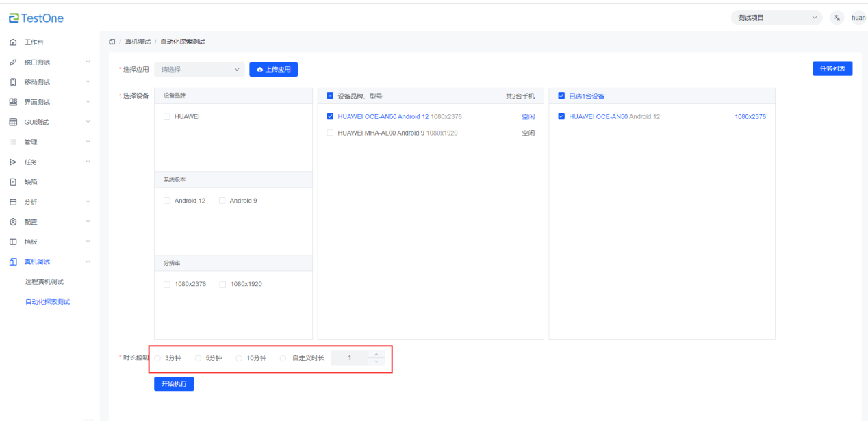Click the 上传应用 button
The height and width of the screenshot is (421, 868).
click(273, 69)
